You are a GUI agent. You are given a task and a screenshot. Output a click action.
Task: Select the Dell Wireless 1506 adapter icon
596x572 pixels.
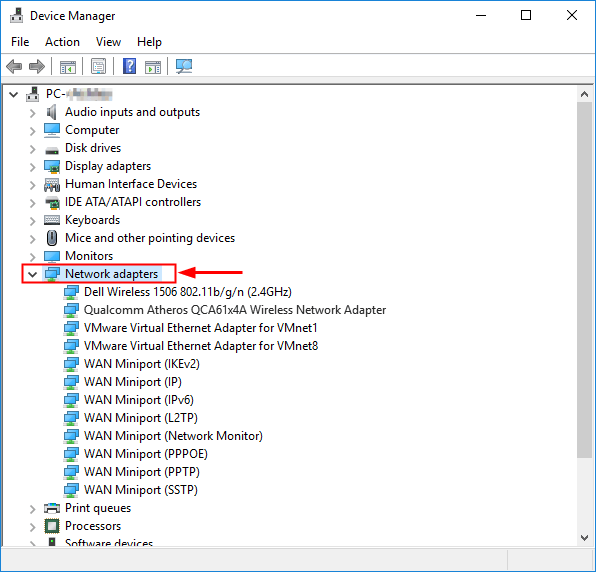71,292
